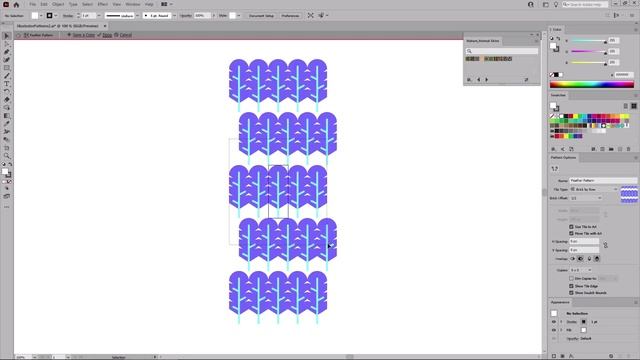Click the search help lightbulb icon
Image resolution: width=640 pixels, height=360 pixels.
click(556, 4)
